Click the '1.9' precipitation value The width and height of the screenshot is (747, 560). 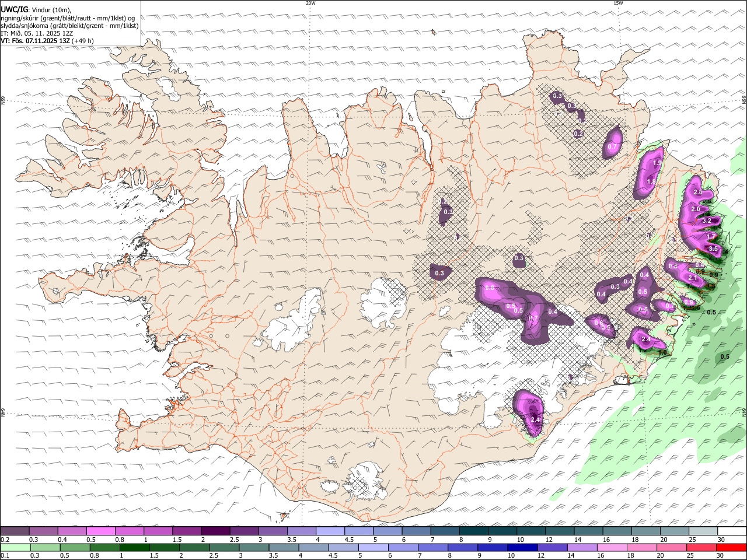pyautogui.click(x=658, y=163)
